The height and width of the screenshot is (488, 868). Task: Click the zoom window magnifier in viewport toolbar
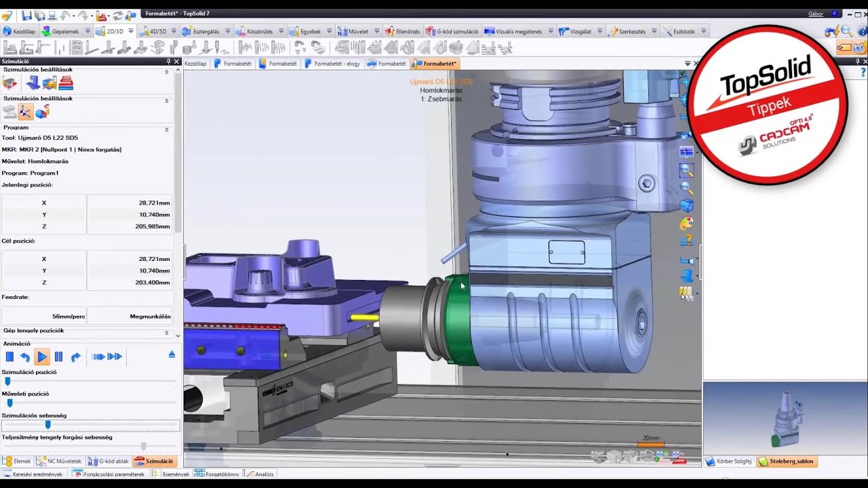click(686, 171)
